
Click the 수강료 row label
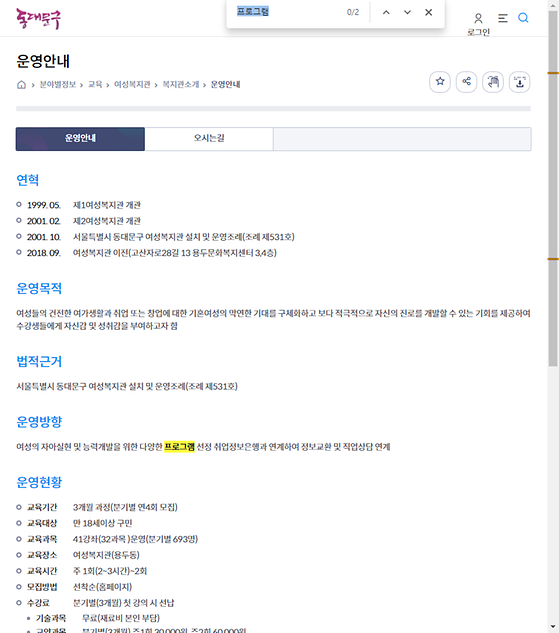[38, 603]
